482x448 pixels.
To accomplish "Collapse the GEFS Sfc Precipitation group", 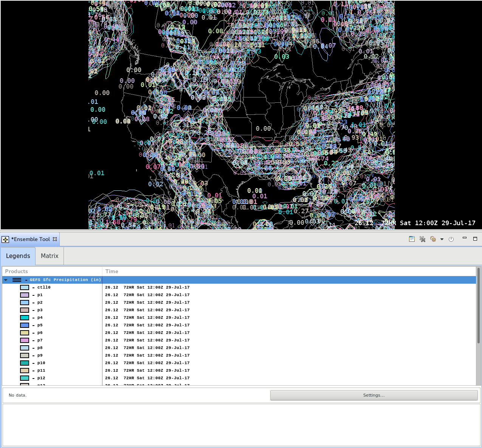I will tap(6, 280).
